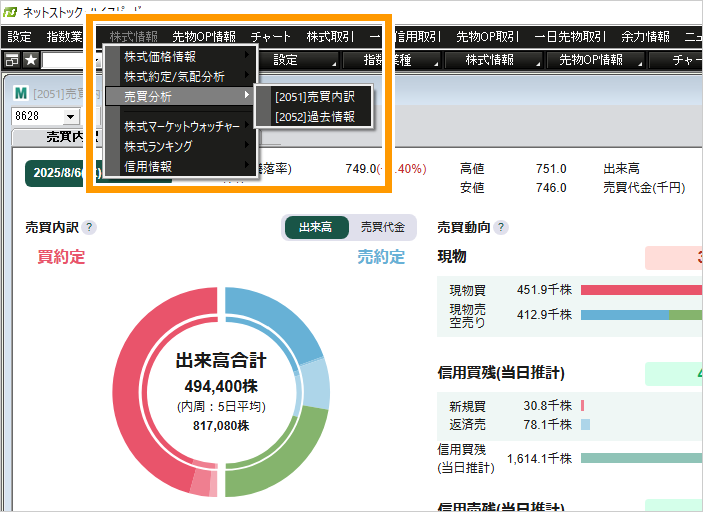
Task: Select the 売買代金 toggle option
Action: 383,227
